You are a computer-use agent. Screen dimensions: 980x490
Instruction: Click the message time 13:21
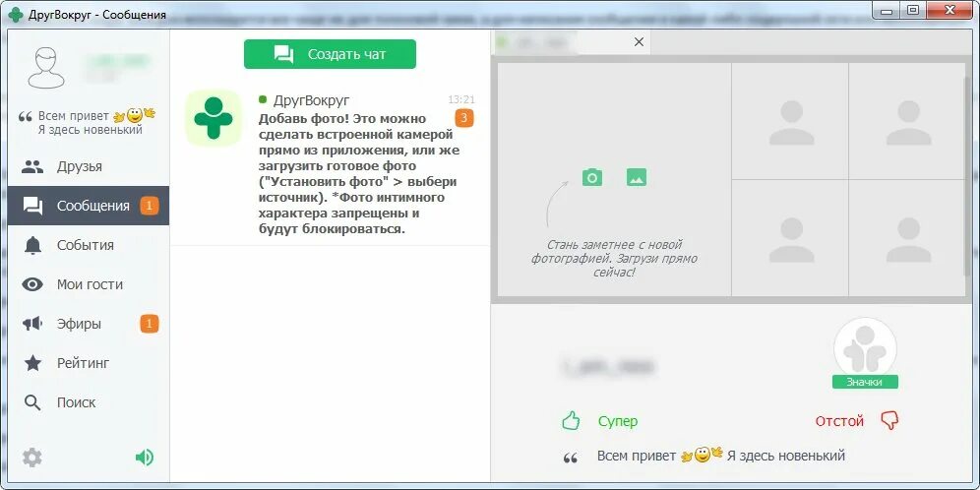point(461,99)
